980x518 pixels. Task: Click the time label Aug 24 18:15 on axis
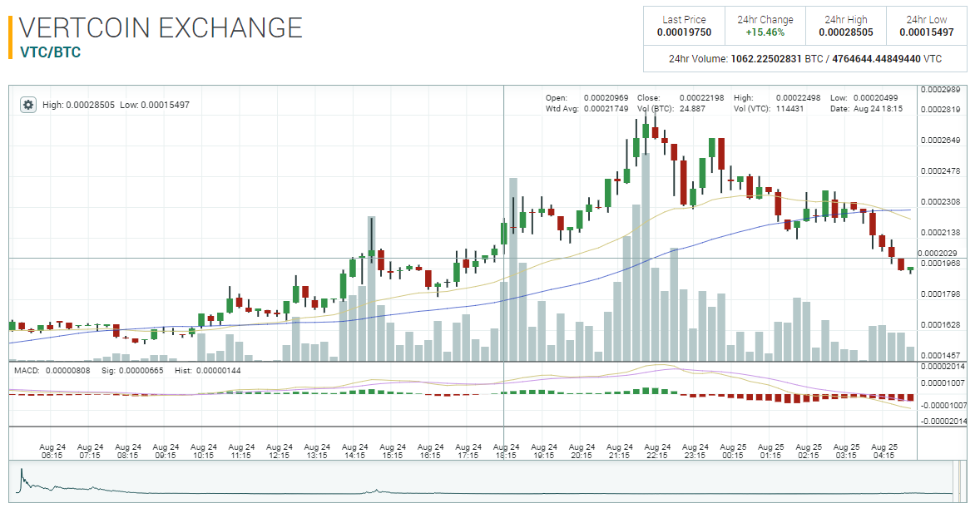click(x=506, y=451)
